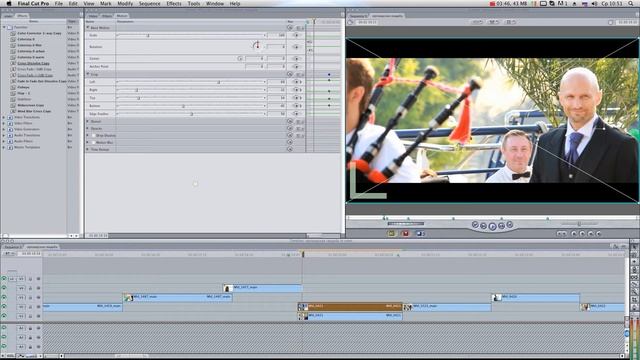The width and height of the screenshot is (640, 360).
Task: Play the sequence in the Canvas
Action: click(493, 226)
